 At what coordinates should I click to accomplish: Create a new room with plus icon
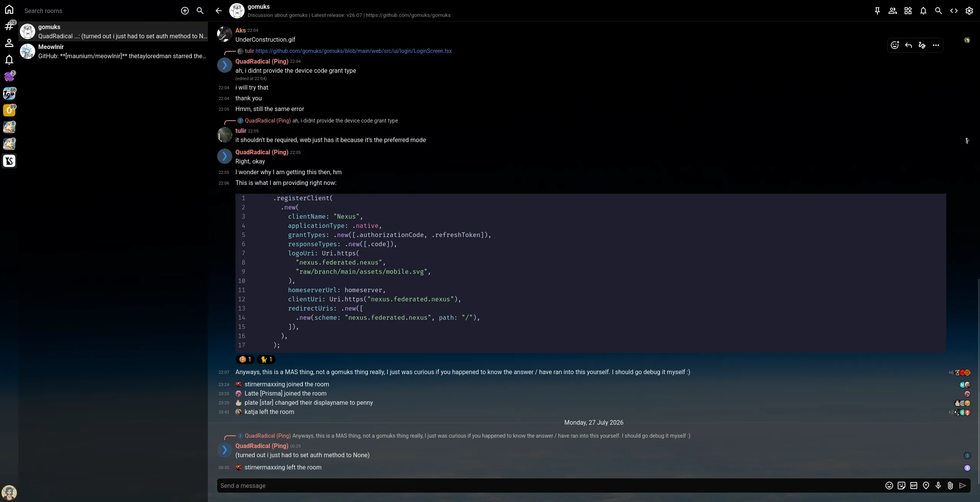(185, 11)
